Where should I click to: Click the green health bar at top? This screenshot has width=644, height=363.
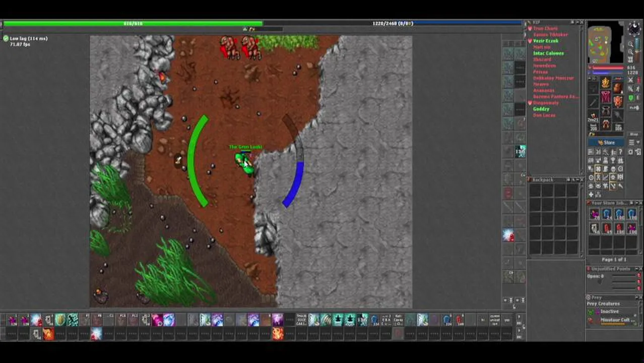pyautogui.click(x=133, y=23)
